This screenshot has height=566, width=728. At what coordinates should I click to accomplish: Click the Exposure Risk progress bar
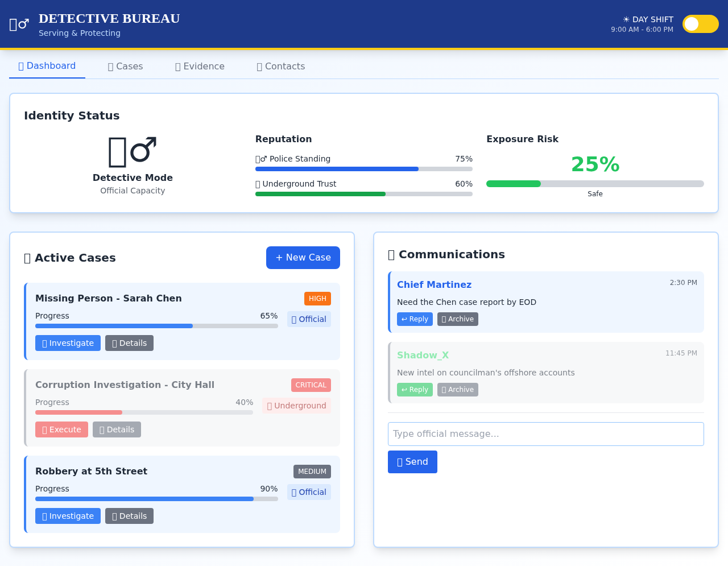tap(595, 184)
